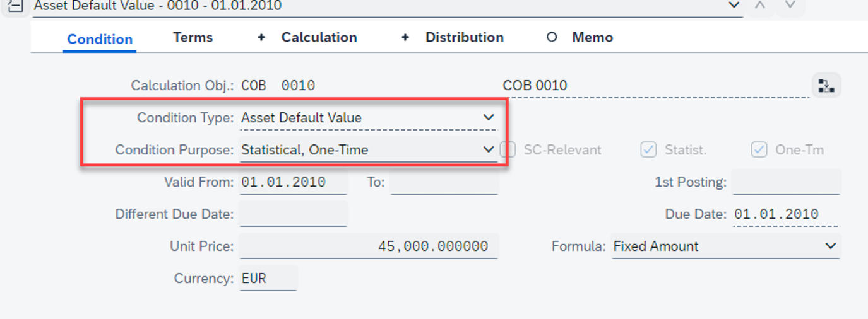Click the Valid From date field

(294, 182)
